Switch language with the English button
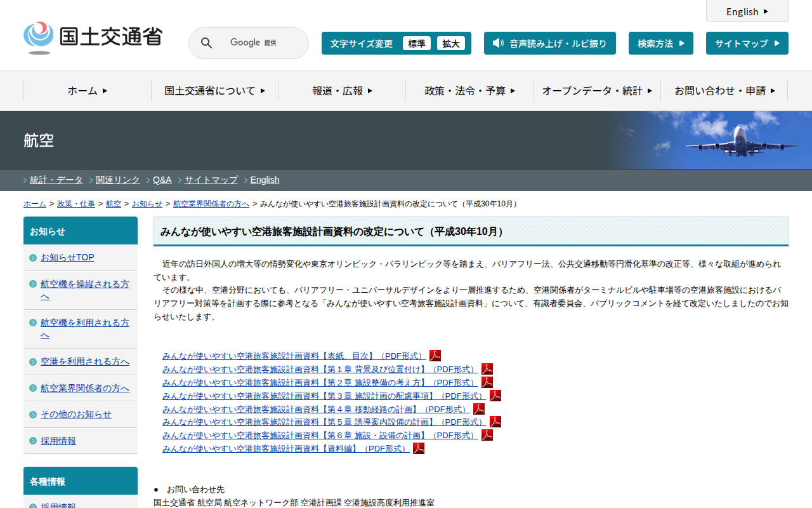The image size is (812, 508). (x=747, y=11)
